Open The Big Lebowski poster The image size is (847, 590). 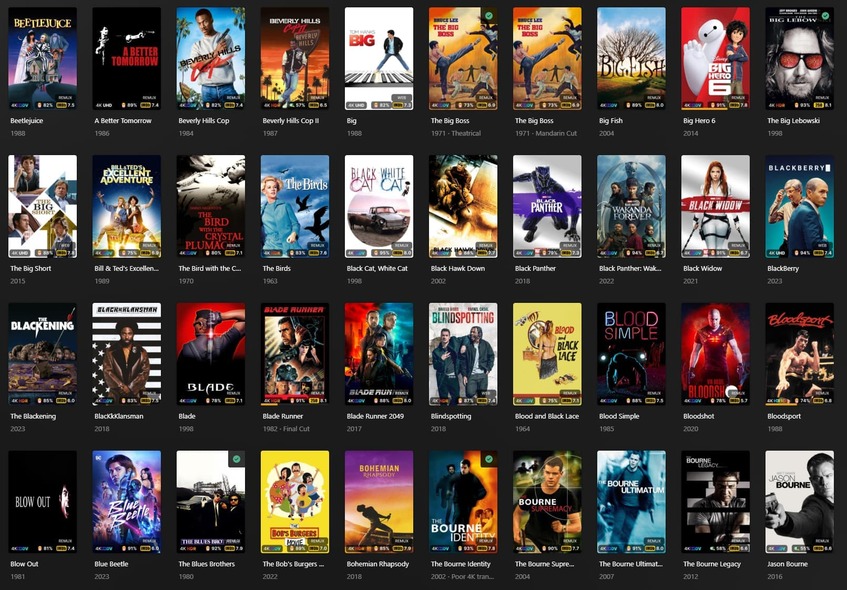click(799, 58)
